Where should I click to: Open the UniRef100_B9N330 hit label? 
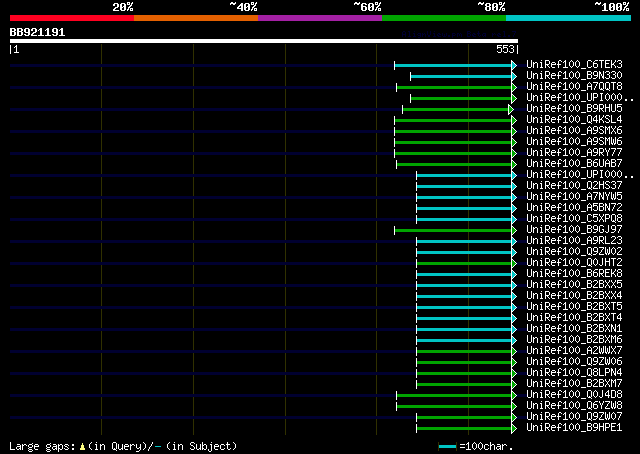coord(574,76)
